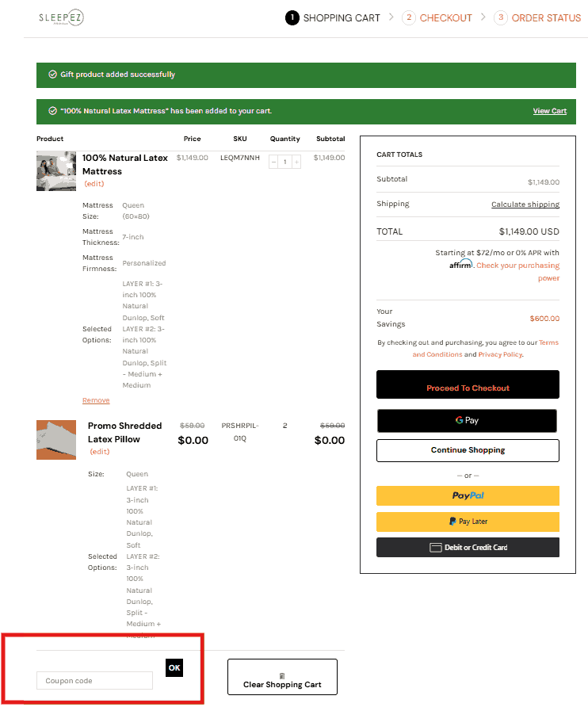The image size is (588, 711).
Task: Expand Calculate shipping
Action: 525,205
